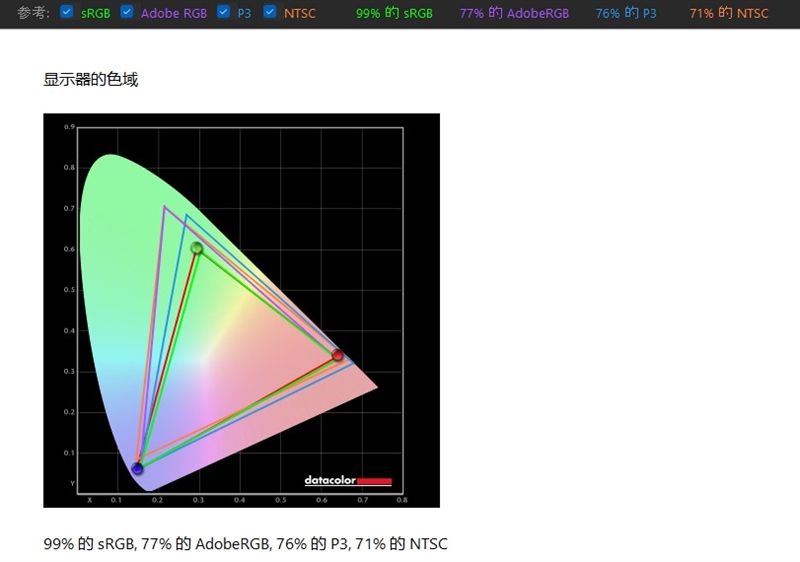The image size is (800, 562).
Task: Toggle the NTSC checkbox
Action: click(270, 12)
